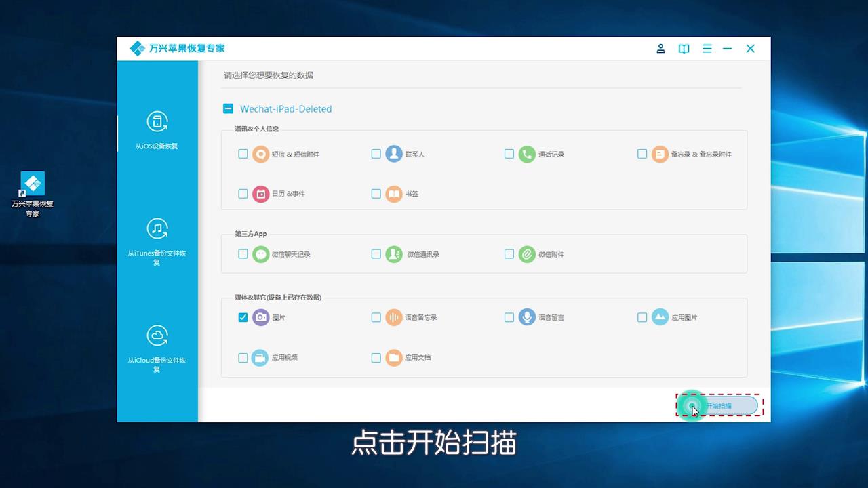The width and height of the screenshot is (868, 488).
Task: Check the 短信 & 短信附件 checkbox
Action: click(243, 154)
